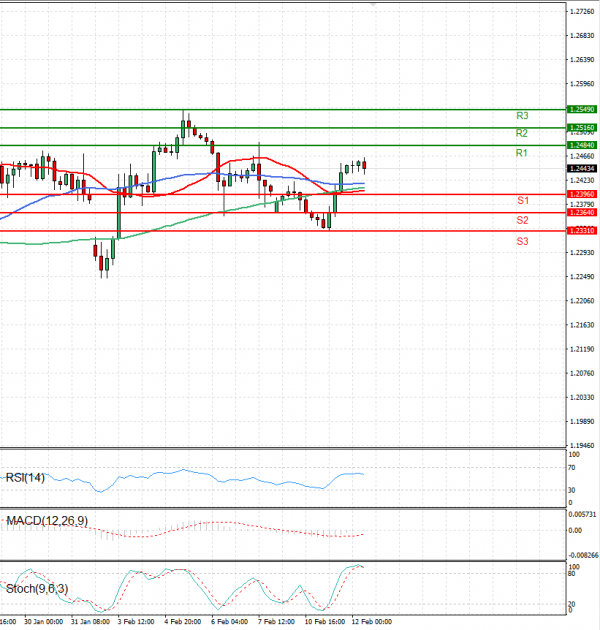Select the S2 support label
600x630 pixels.
522,220
